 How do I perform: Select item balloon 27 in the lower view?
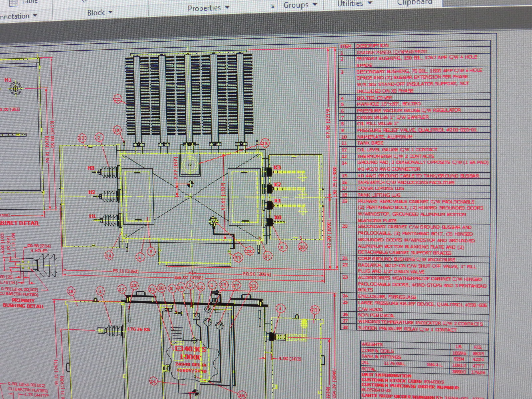pos(235,286)
